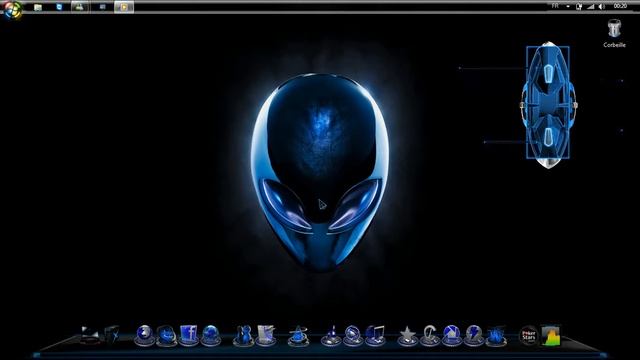
Task: Click the FR language indicator
Action: tap(555, 6)
